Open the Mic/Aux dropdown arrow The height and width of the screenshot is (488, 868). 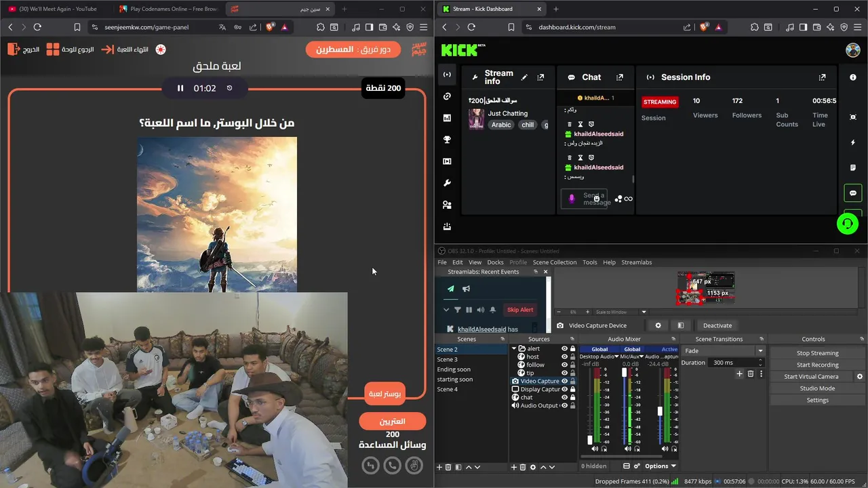point(642,357)
